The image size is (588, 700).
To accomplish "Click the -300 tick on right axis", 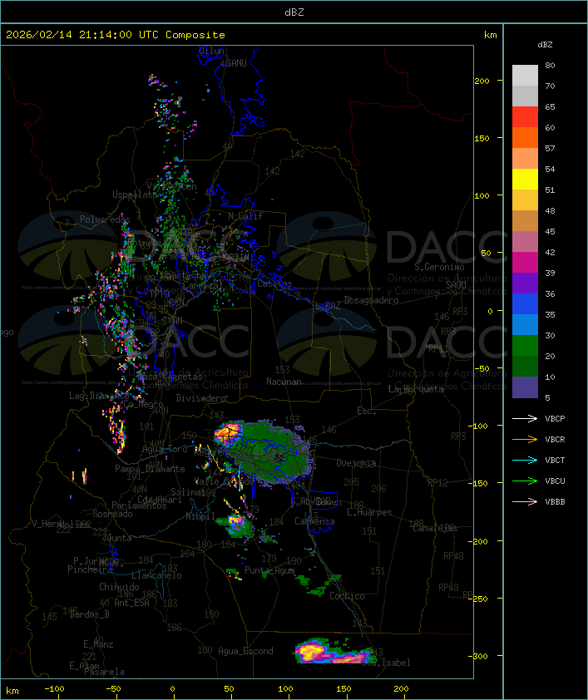I will tap(478, 656).
